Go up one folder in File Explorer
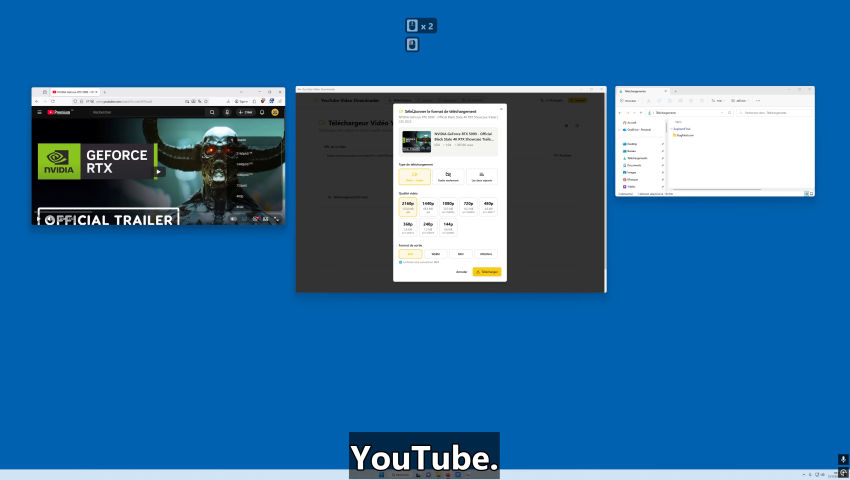Viewport: 850px width, 480px height. click(x=641, y=113)
